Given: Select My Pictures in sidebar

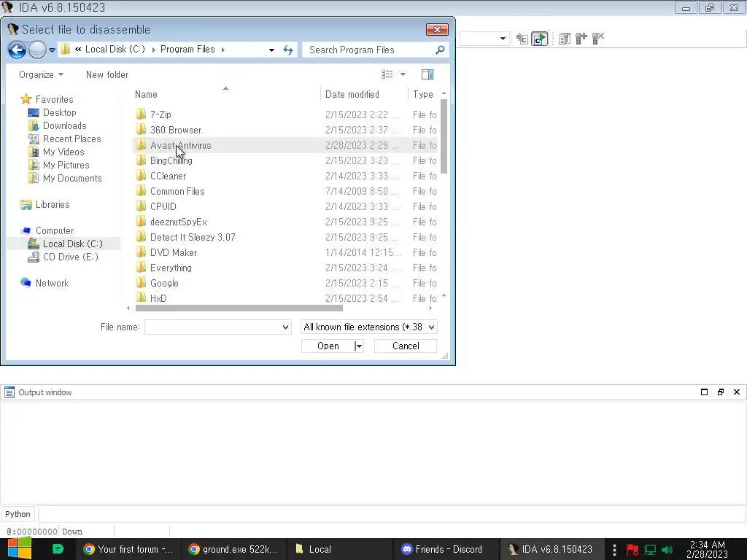Looking at the screenshot, I should coord(66,166).
